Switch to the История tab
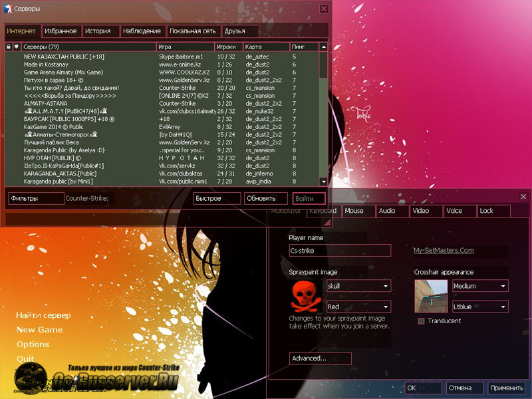 101,31
